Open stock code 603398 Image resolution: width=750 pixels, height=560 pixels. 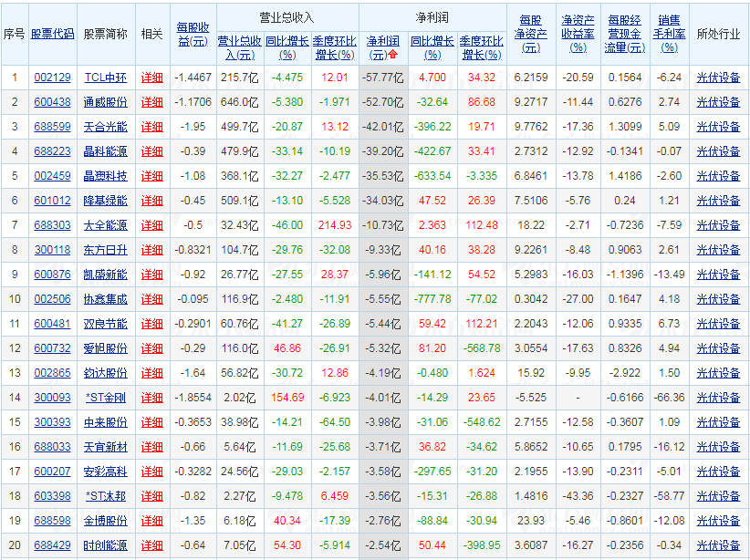(x=52, y=496)
